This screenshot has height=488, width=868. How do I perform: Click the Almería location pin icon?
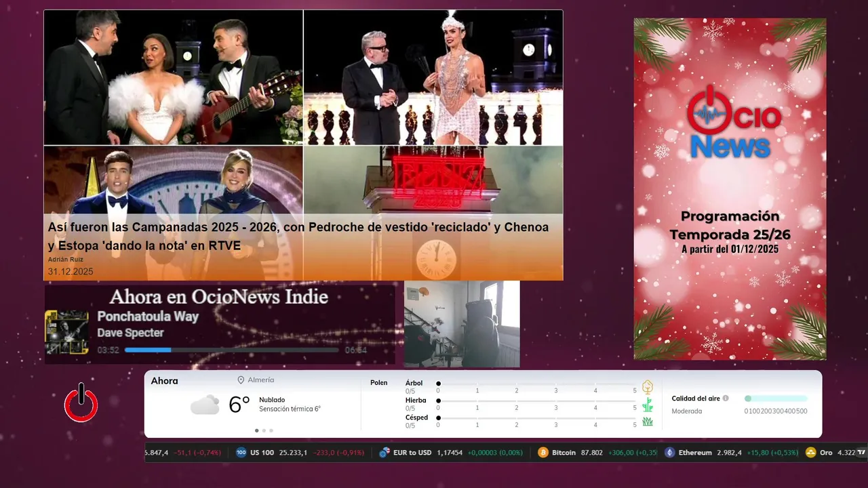pos(241,380)
